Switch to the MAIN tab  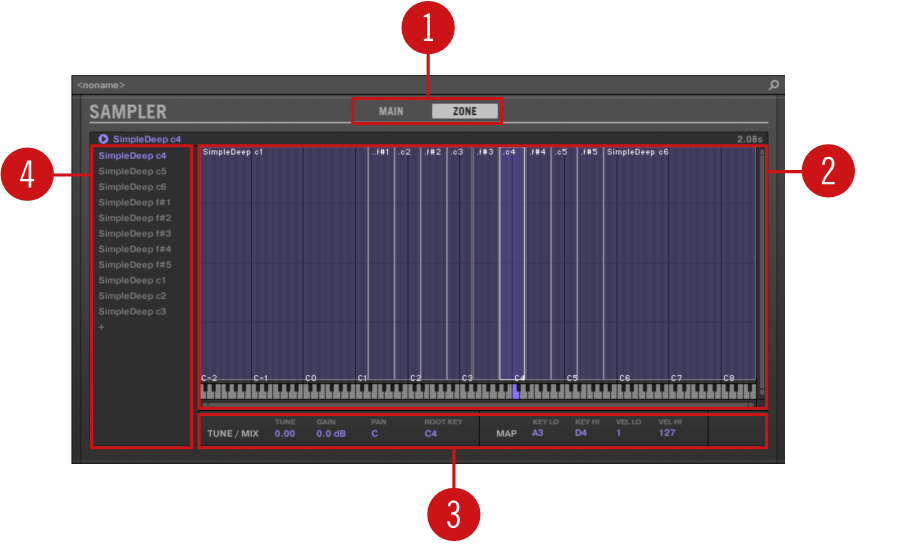click(x=391, y=111)
